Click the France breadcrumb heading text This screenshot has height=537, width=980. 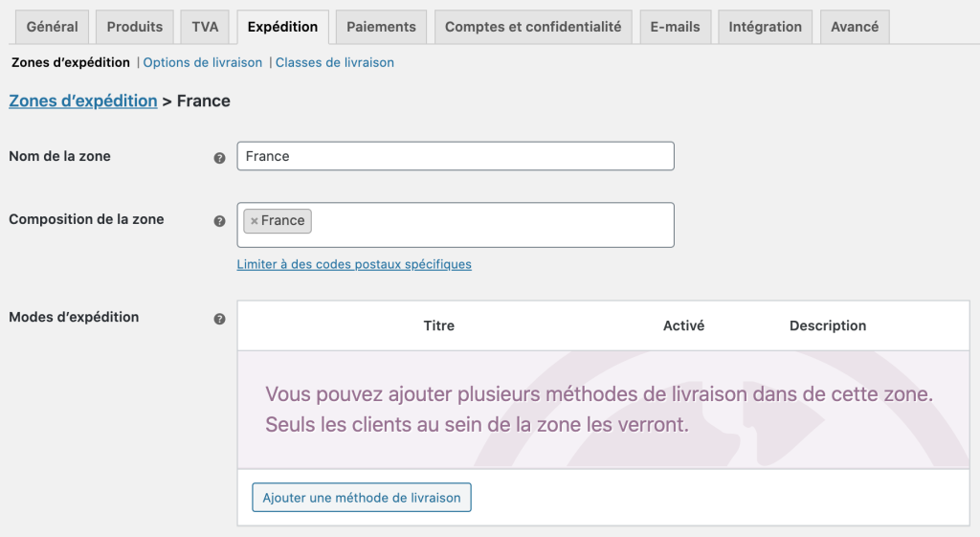click(x=204, y=101)
